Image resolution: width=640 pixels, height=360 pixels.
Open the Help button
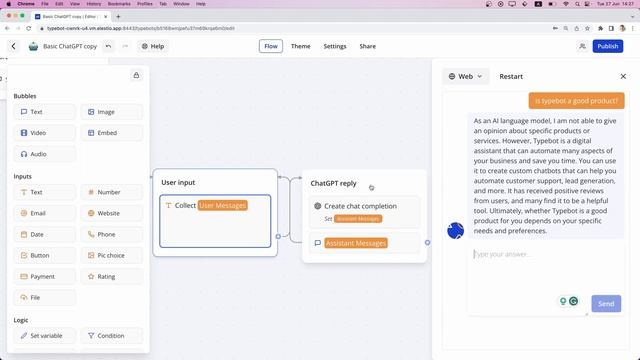pos(153,46)
